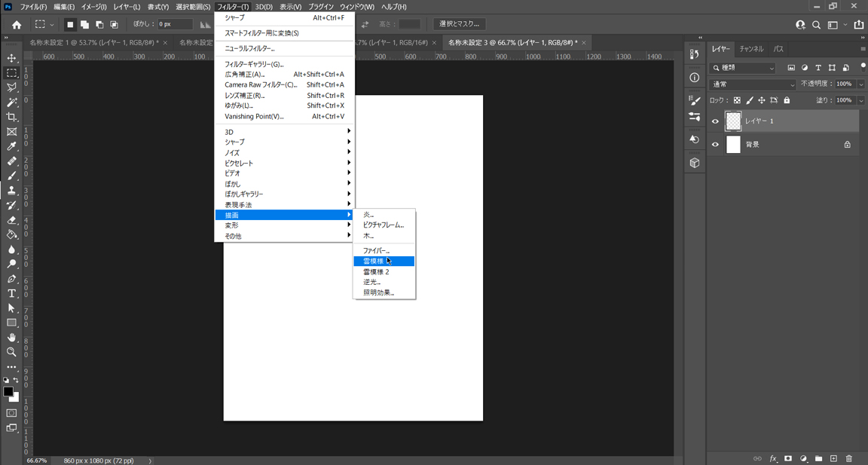
Task: Click the delete layer trash icon
Action: (x=848, y=458)
